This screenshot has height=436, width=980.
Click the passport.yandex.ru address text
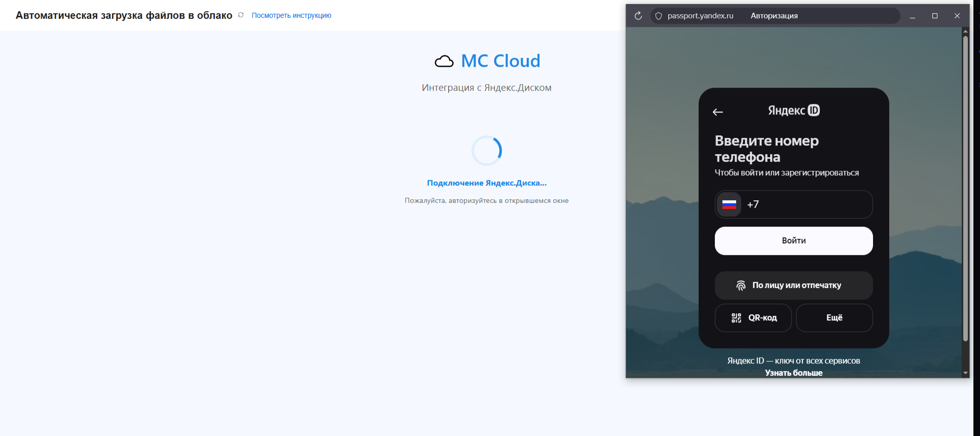coord(700,16)
